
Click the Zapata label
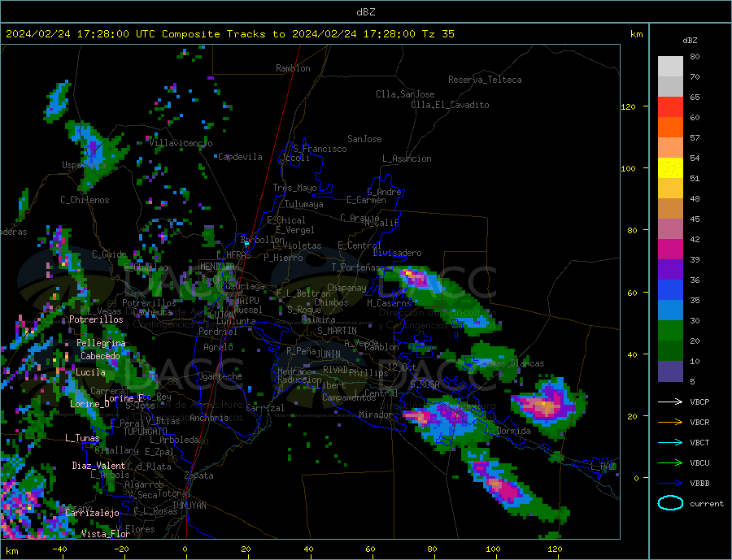pyautogui.click(x=199, y=475)
